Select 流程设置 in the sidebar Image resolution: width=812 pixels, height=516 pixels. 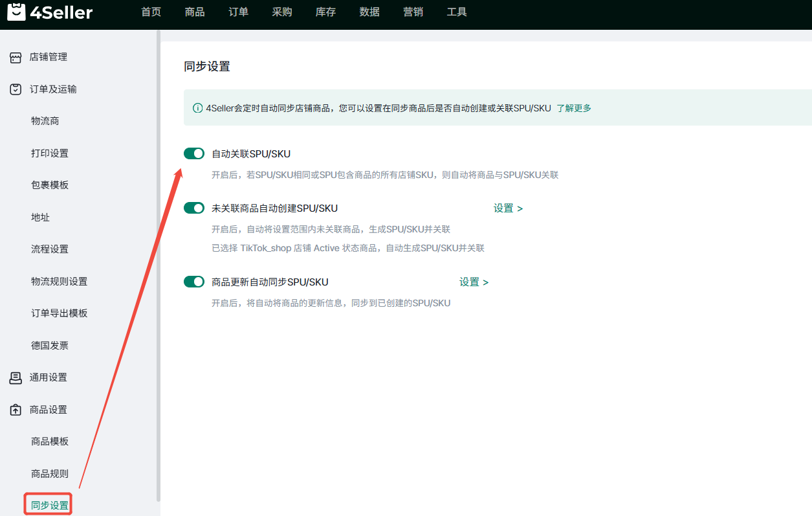point(50,249)
